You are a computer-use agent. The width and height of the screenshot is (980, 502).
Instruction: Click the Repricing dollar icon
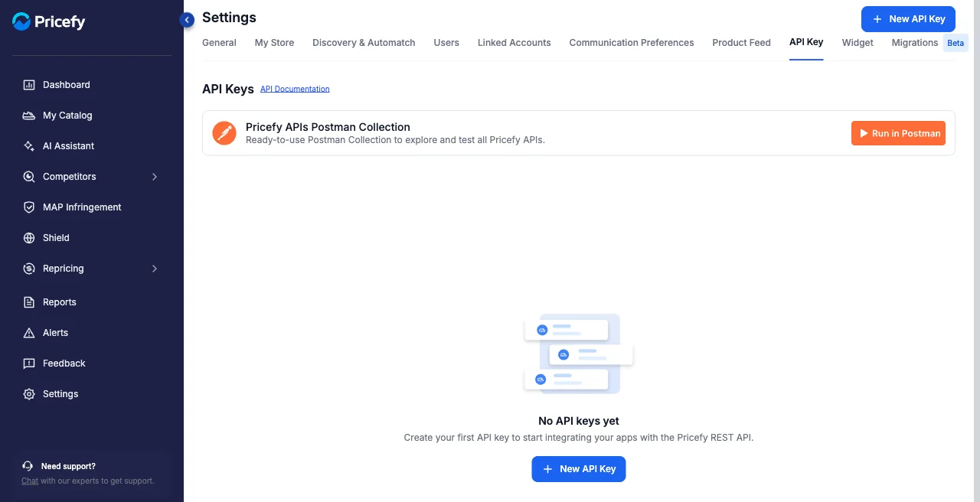tap(29, 269)
